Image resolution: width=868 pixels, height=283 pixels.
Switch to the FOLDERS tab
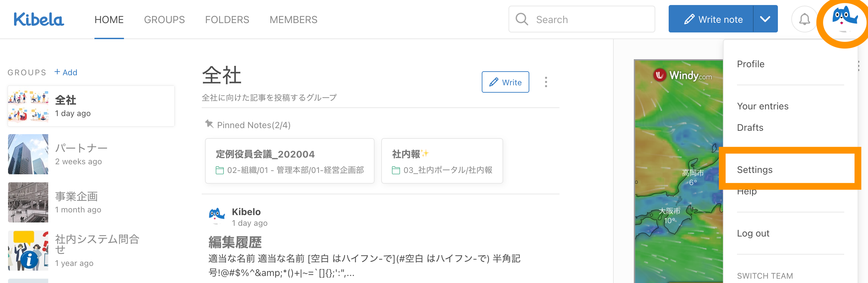click(x=227, y=19)
